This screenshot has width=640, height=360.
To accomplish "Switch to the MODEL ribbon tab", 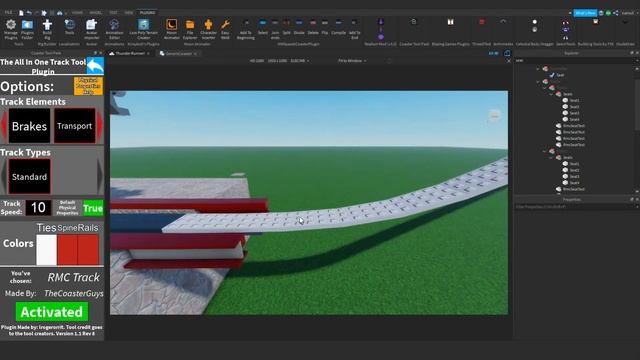I will [96, 13].
